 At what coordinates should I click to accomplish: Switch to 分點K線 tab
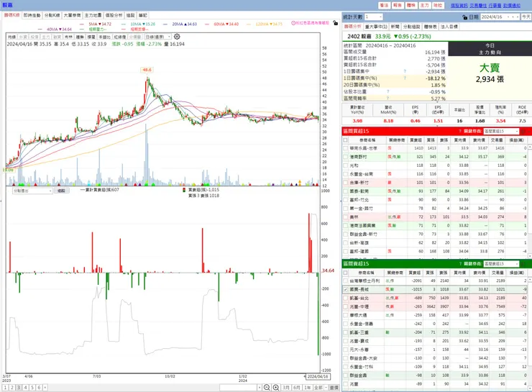52,15
